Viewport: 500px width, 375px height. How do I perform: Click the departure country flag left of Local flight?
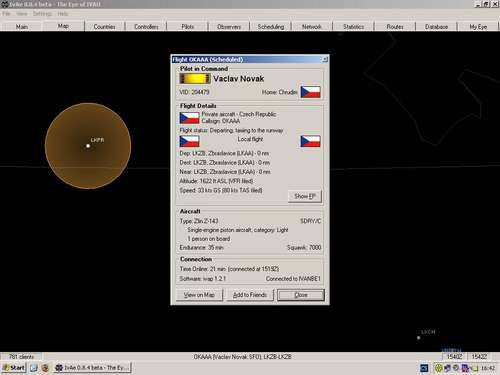[x=189, y=141]
